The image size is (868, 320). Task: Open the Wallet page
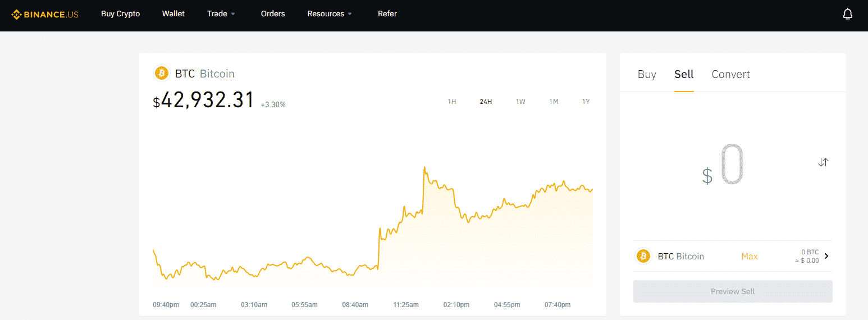173,13
